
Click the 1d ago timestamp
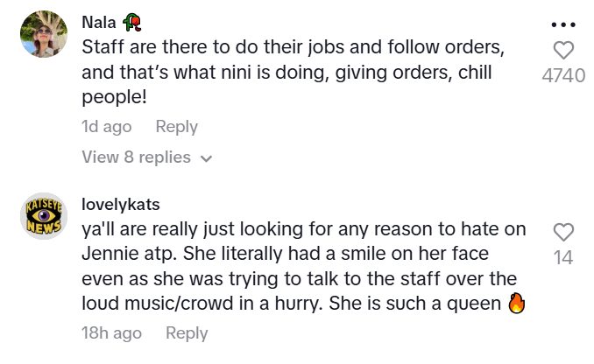(107, 127)
